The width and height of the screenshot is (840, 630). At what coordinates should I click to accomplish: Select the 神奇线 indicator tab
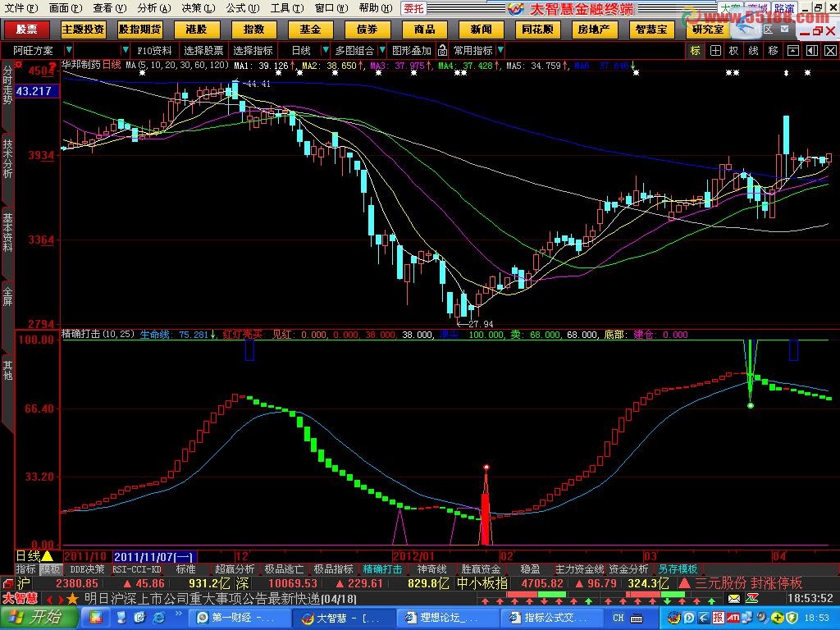pyautogui.click(x=431, y=569)
